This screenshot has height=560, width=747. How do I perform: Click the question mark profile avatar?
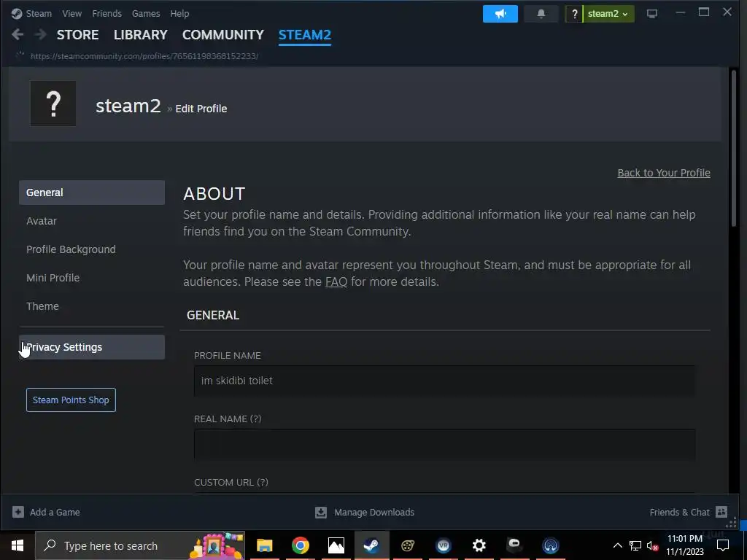(53, 104)
